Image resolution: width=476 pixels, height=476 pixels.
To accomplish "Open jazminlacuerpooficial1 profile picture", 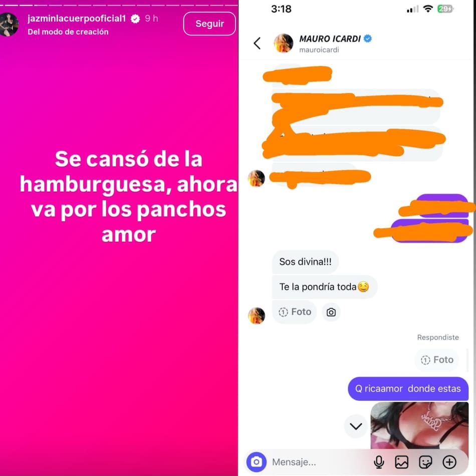I will point(9,24).
